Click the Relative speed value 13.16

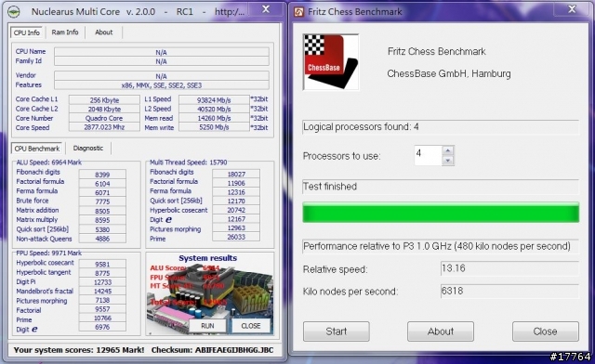click(x=509, y=268)
